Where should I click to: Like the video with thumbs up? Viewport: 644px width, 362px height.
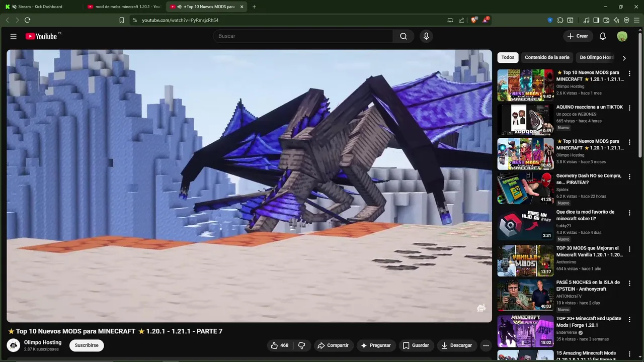pyautogui.click(x=280, y=345)
